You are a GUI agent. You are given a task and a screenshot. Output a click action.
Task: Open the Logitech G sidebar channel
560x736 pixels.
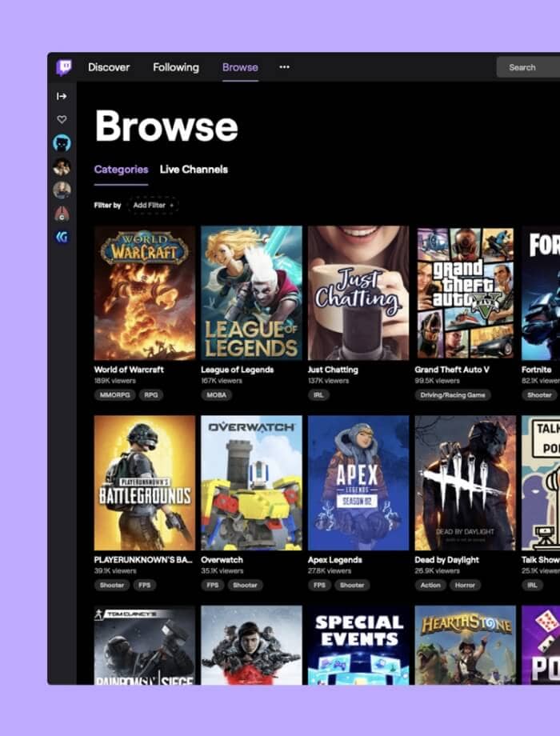pyautogui.click(x=62, y=238)
